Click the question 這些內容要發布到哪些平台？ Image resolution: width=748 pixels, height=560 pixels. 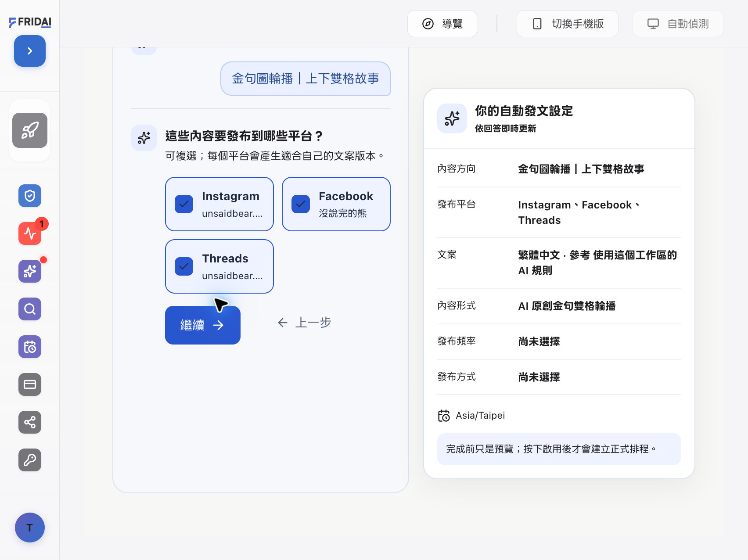(245, 136)
